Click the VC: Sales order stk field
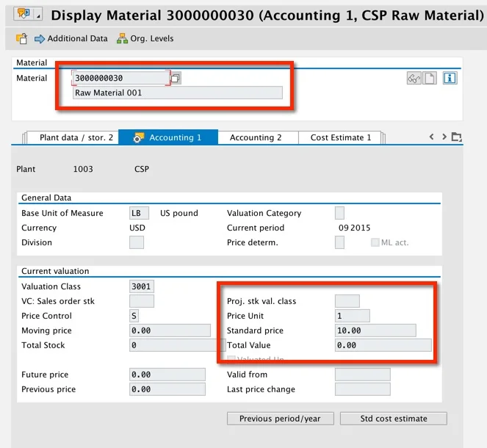487x448 pixels. coord(142,301)
